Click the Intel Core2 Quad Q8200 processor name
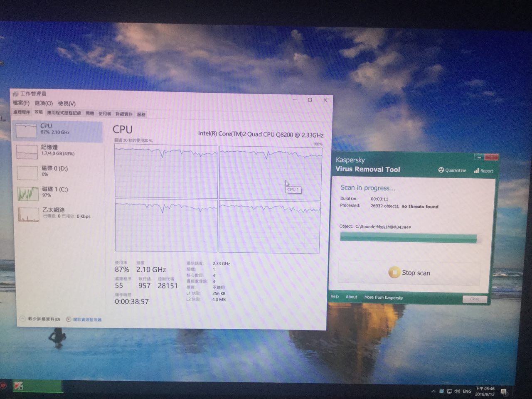 (261, 134)
